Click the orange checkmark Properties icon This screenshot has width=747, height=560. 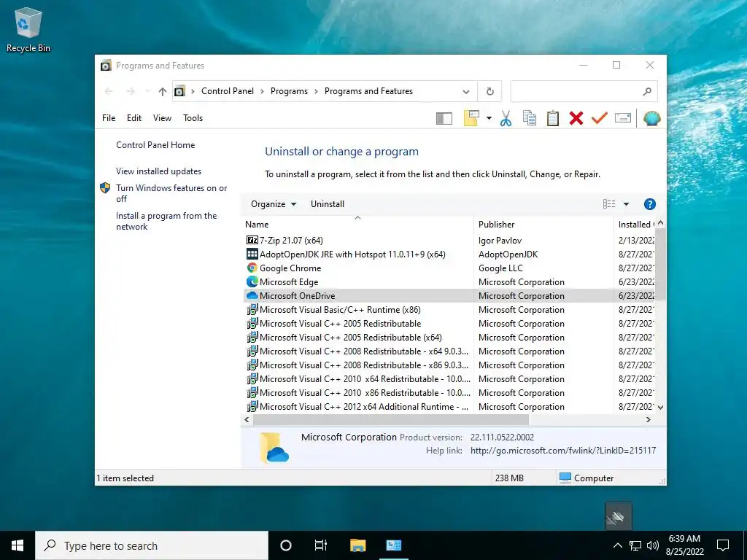(600, 117)
